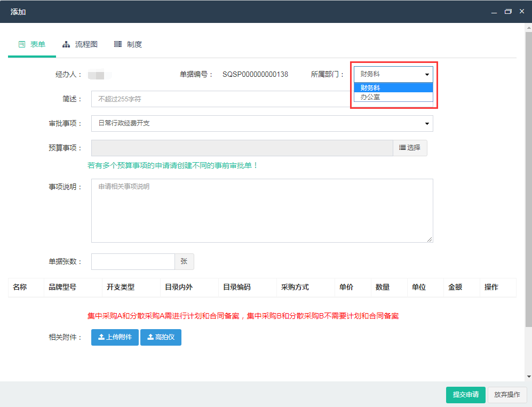Screen dimensions: 532x407
Task: Select 办公室 in the department list
Action: (x=393, y=97)
